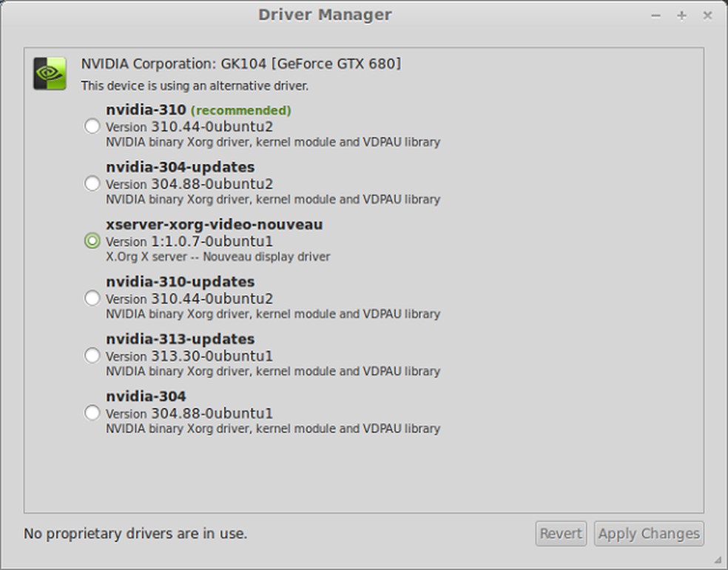Click the "using an alternative driver" message

(195, 86)
